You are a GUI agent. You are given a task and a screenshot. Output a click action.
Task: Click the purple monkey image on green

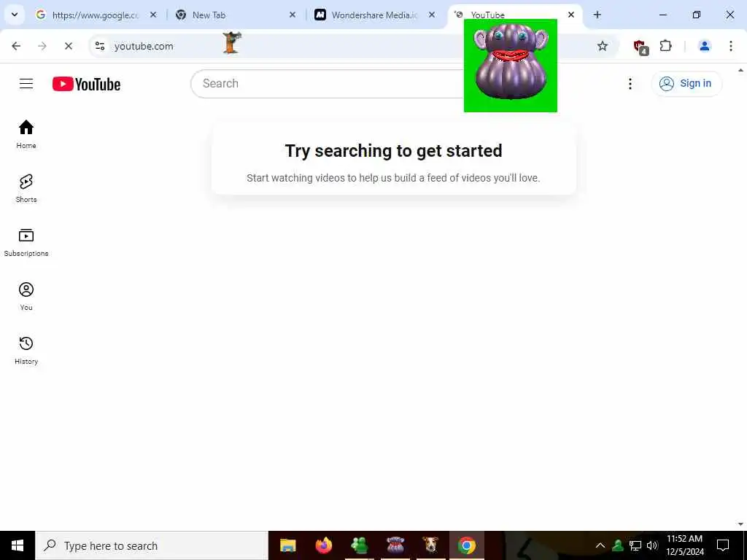[510, 66]
